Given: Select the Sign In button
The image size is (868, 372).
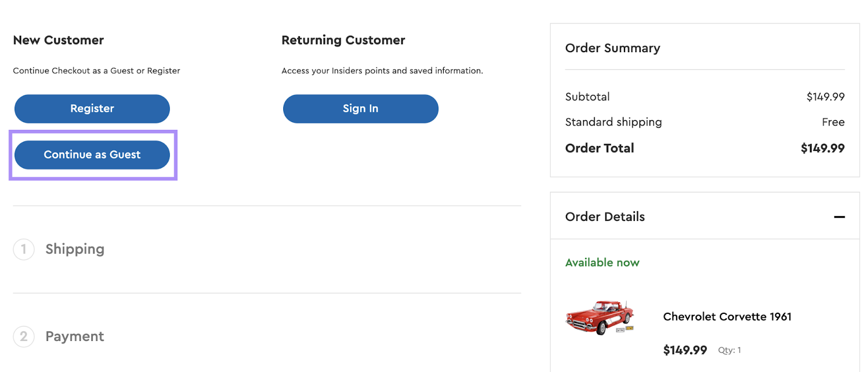Looking at the screenshot, I should (x=360, y=109).
